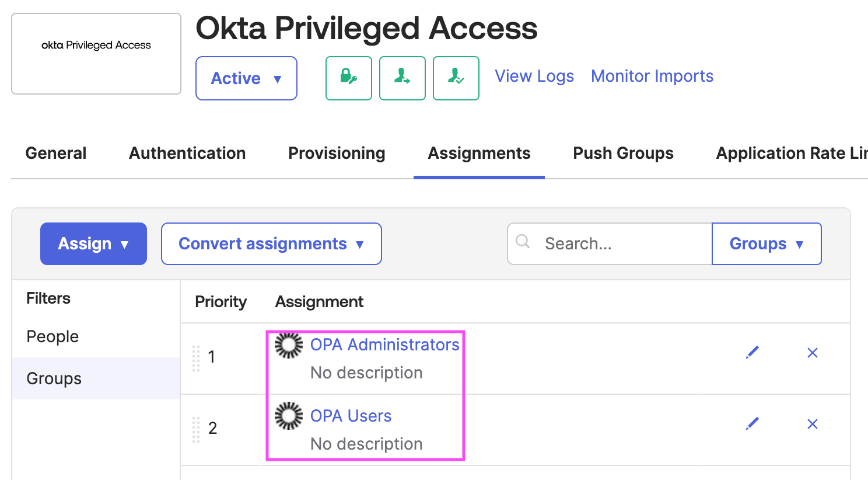Remove OPA Administrators using the X icon
Image resolution: width=868 pixels, height=480 pixels.
(812, 352)
